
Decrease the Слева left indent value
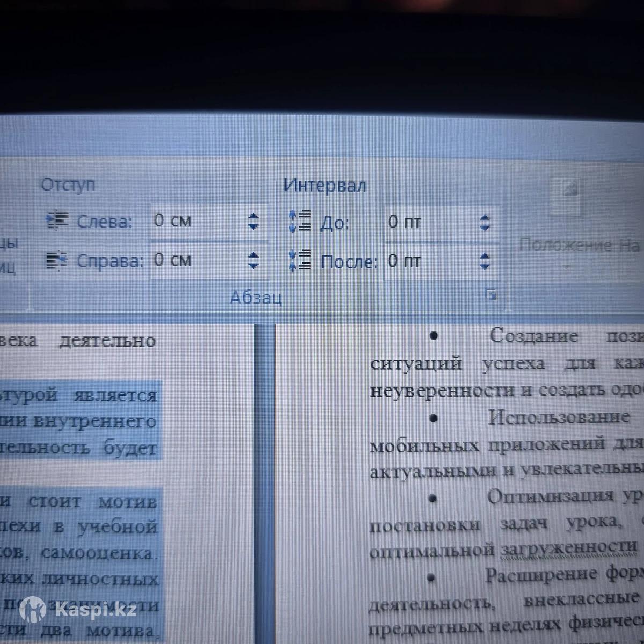tap(254, 227)
